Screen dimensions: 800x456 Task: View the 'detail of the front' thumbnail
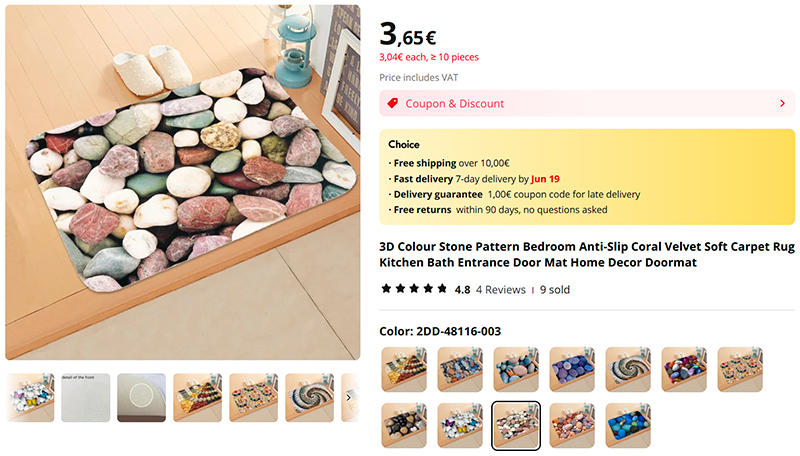coord(86,398)
